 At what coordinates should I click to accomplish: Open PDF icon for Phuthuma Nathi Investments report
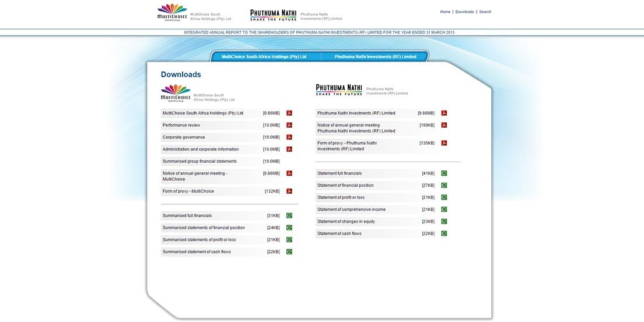(444, 113)
